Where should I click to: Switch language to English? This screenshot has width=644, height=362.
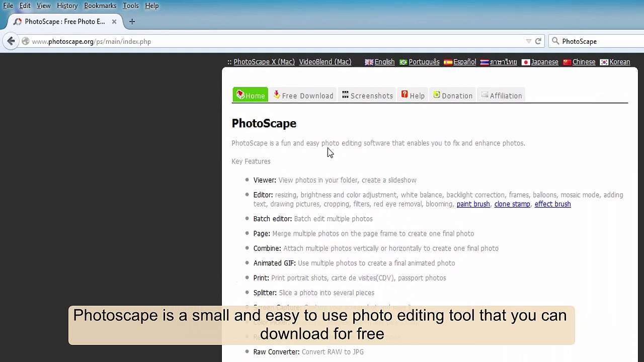[384, 62]
